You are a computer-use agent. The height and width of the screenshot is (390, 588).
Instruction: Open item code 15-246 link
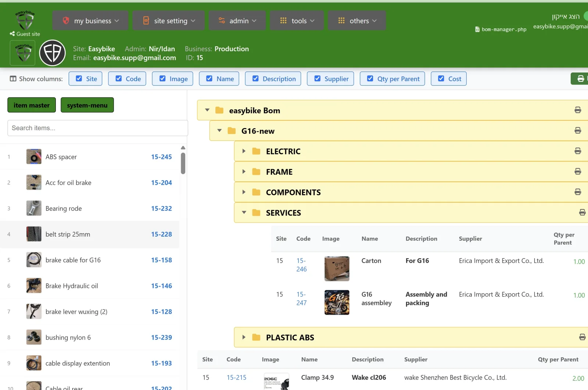point(301,265)
